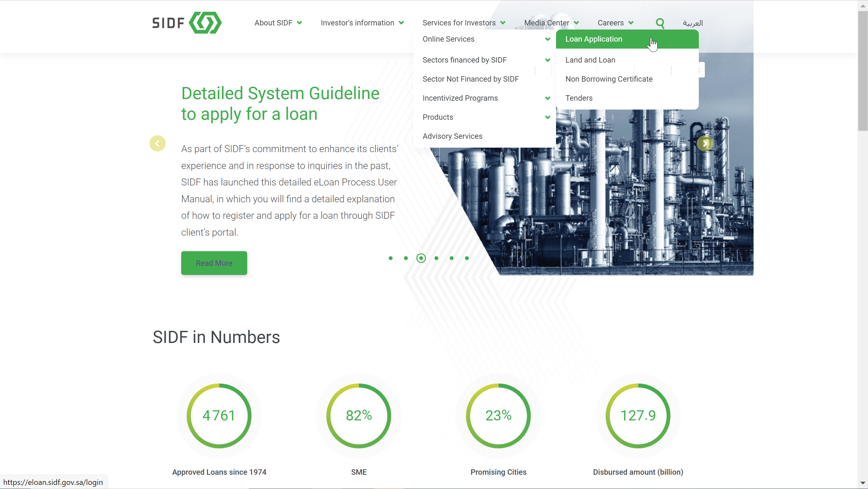
Task: Click scrollbar down arrow
Action: 863,483
